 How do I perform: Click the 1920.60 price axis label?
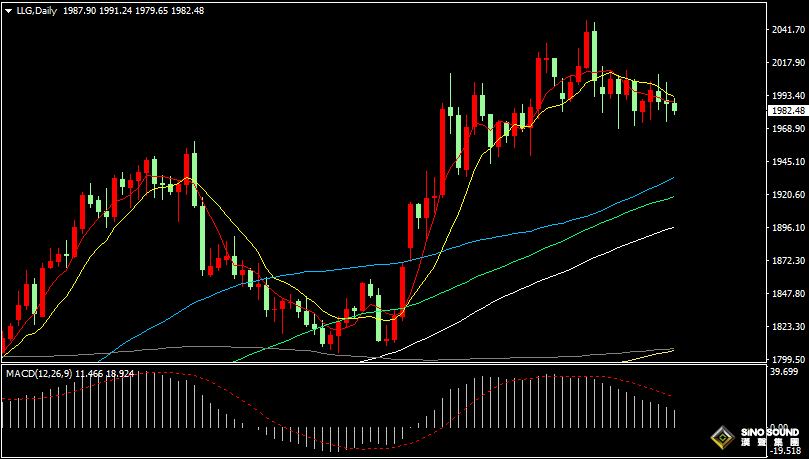pyautogui.click(x=788, y=195)
